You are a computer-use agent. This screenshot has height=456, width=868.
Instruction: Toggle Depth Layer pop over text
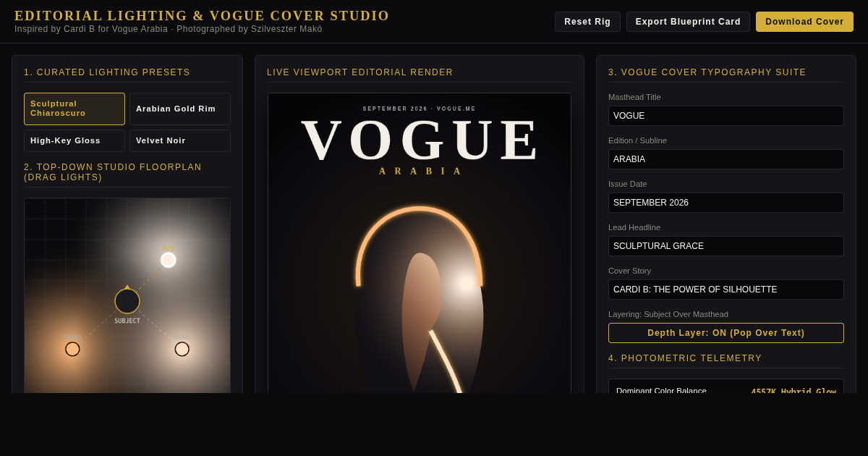[x=726, y=333]
